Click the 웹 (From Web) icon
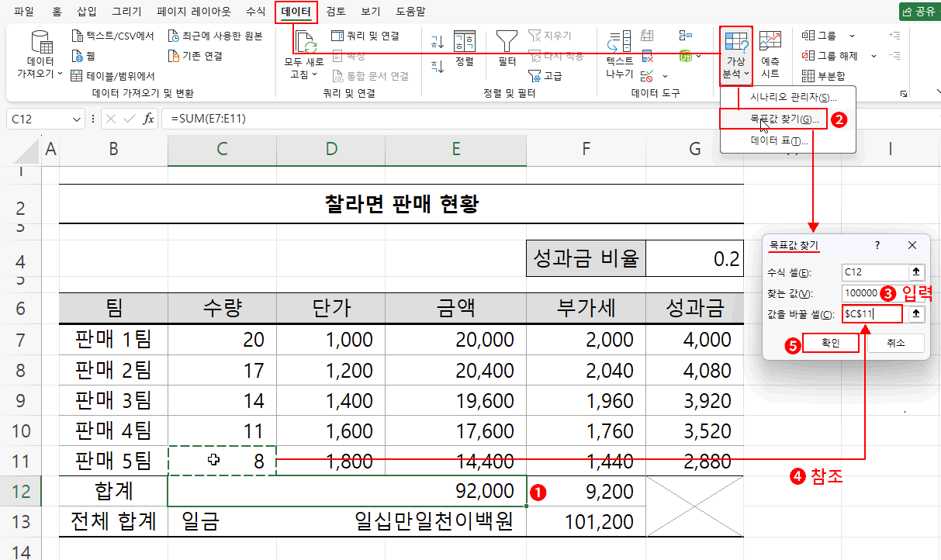 pyautogui.click(x=78, y=55)
